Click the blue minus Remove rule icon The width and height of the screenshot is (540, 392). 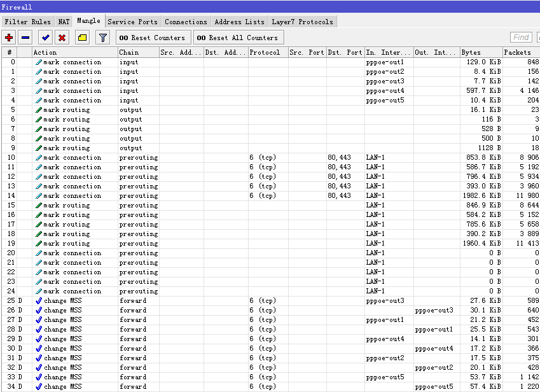25,38
